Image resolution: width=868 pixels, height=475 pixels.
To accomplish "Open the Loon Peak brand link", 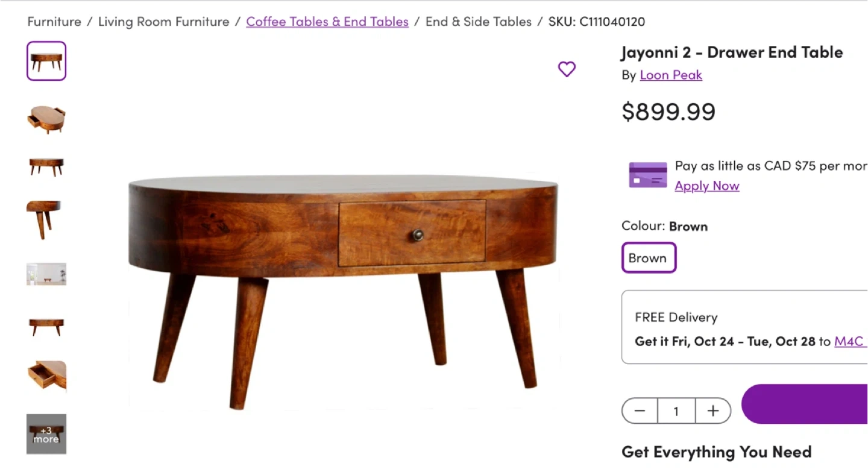I will point(671,75).
